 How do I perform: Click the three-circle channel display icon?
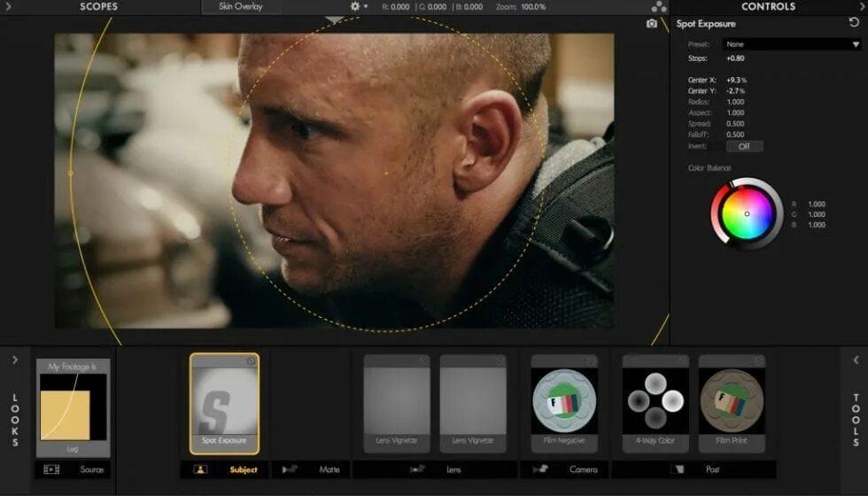[x=659, y=7]
